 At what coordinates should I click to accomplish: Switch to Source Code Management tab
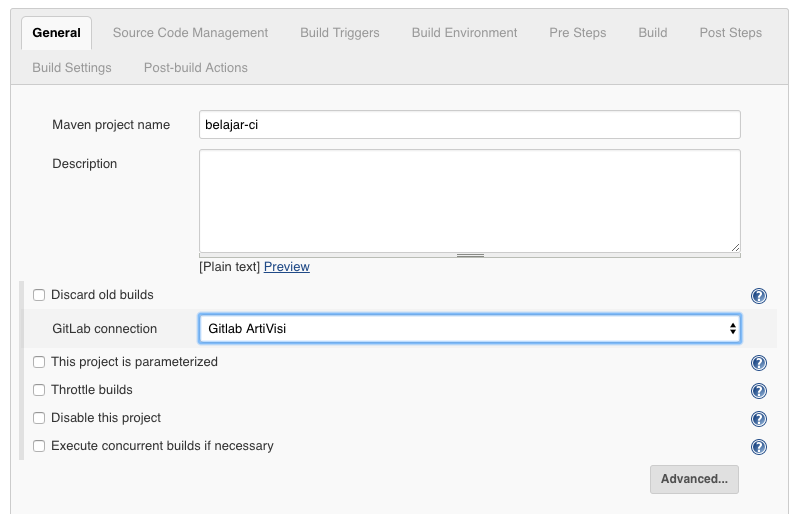click(x=190, y=33)
